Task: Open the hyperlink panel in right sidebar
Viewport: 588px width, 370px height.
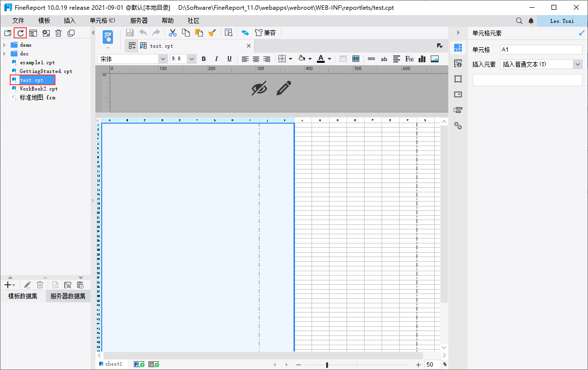Action: (458, 126)
